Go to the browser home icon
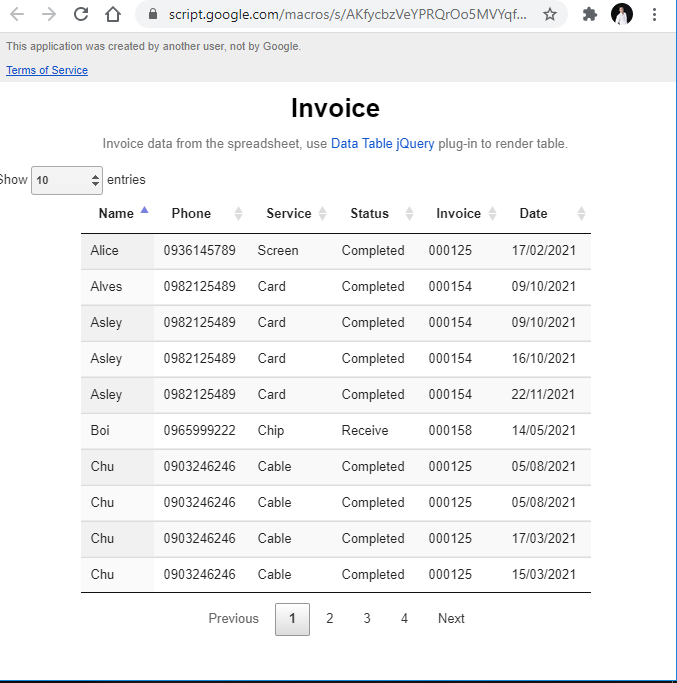Image resolution: width=677 pixels, height=683 pixels. coord(113,14)
